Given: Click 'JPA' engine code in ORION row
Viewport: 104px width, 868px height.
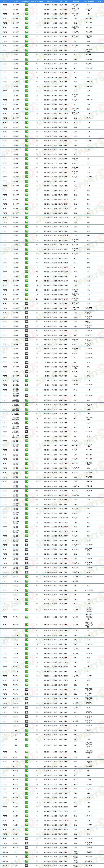Looking at the screenshot, I should (89, 757).
